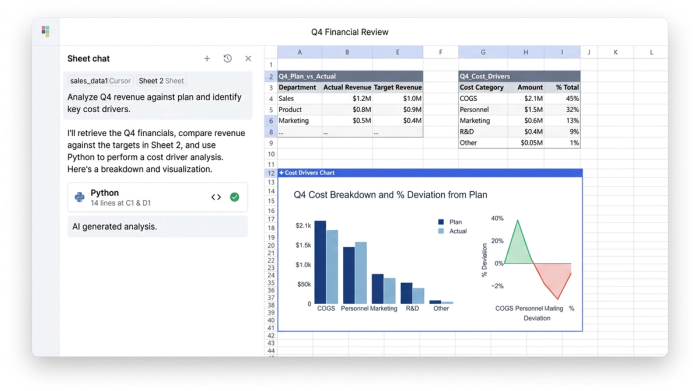
Task: Click the Q4_Plan_vs_Actual table title
Action: (x=350, y=76)
